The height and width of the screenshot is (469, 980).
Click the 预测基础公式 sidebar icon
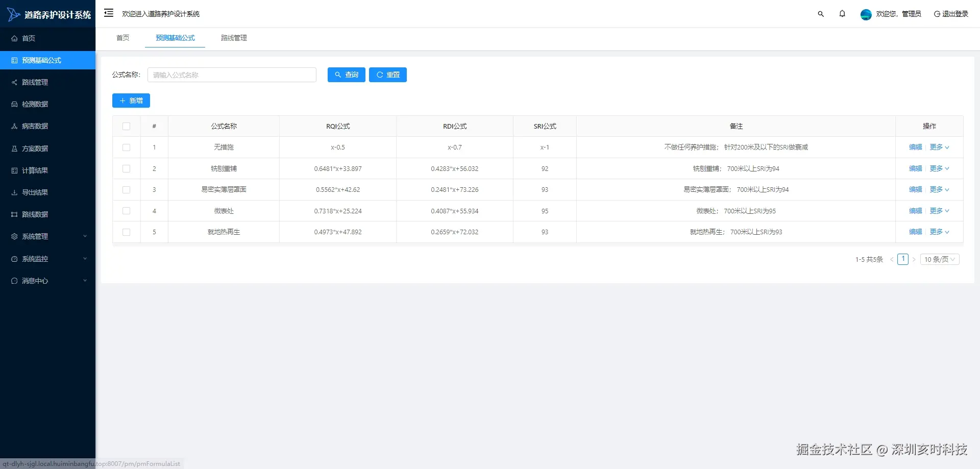pyautogui.click(x=14, y=60)
